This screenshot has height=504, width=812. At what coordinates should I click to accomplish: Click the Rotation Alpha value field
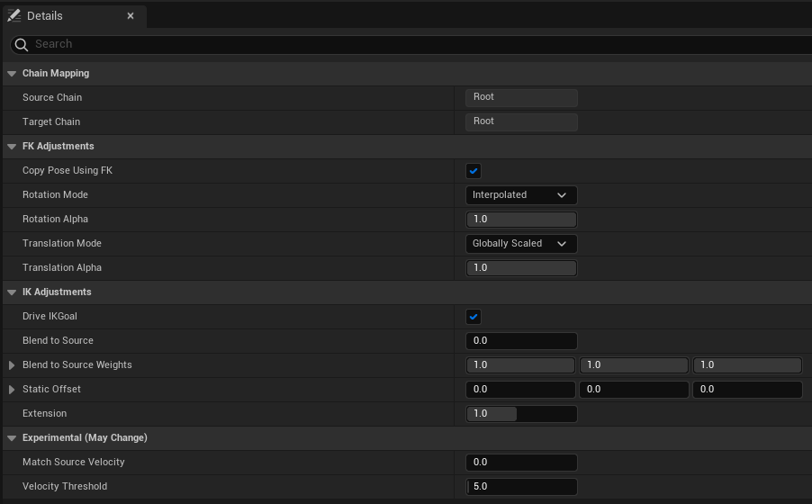coord(521,219)
